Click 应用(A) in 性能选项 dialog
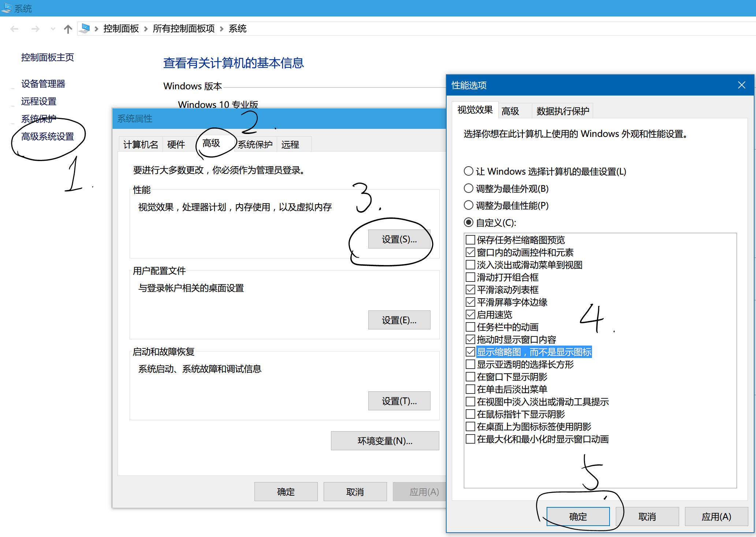The image size is (756, 537). click(x=716, y=517)
